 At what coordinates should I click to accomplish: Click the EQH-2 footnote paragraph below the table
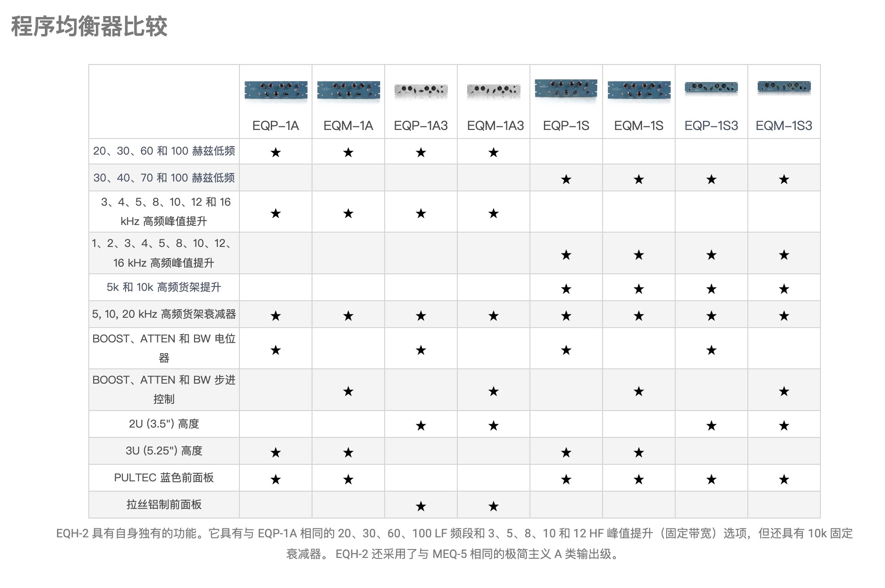click(454, 544)
